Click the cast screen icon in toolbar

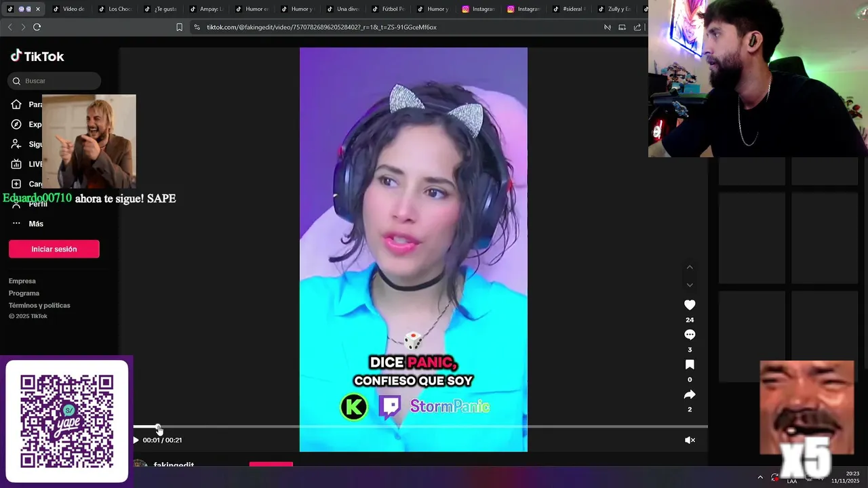coord(622,27)
